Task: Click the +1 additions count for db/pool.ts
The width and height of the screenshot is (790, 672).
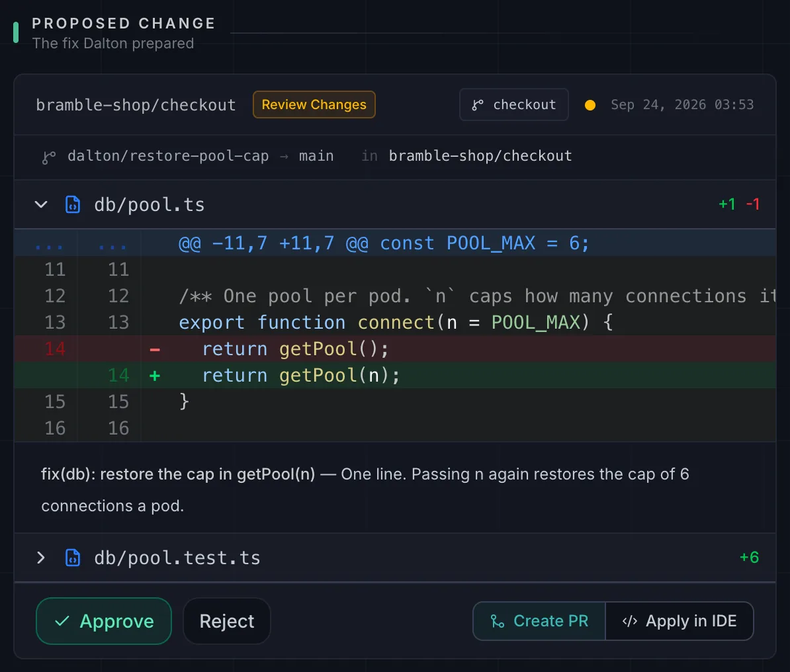Action: 726,204
